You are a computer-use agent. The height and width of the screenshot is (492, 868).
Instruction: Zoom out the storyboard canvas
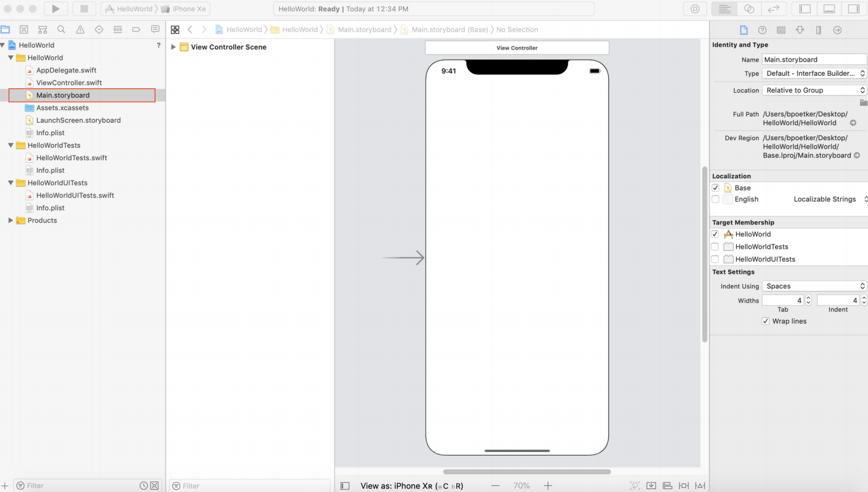point(496,486)
